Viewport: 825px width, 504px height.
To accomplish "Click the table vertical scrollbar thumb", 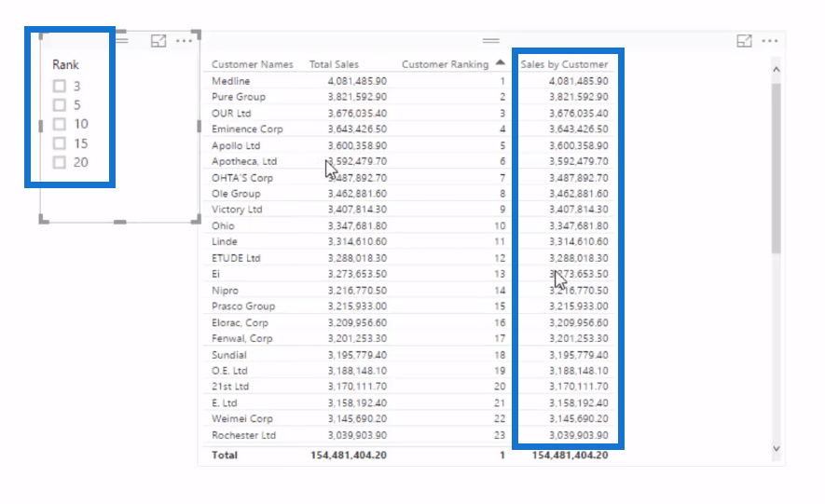I will 777,169.
